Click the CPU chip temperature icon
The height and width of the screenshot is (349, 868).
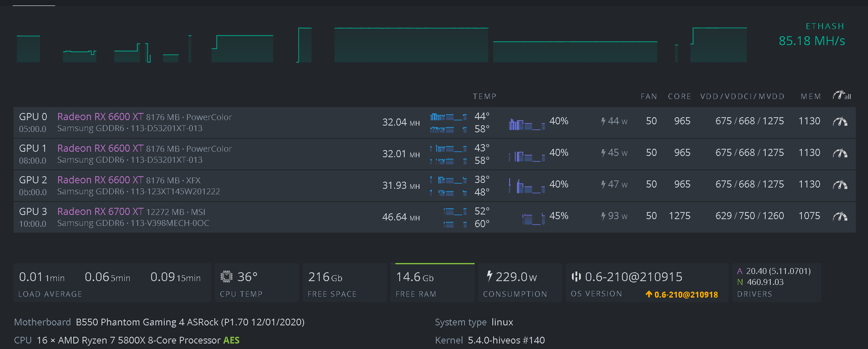pos(227,277)
